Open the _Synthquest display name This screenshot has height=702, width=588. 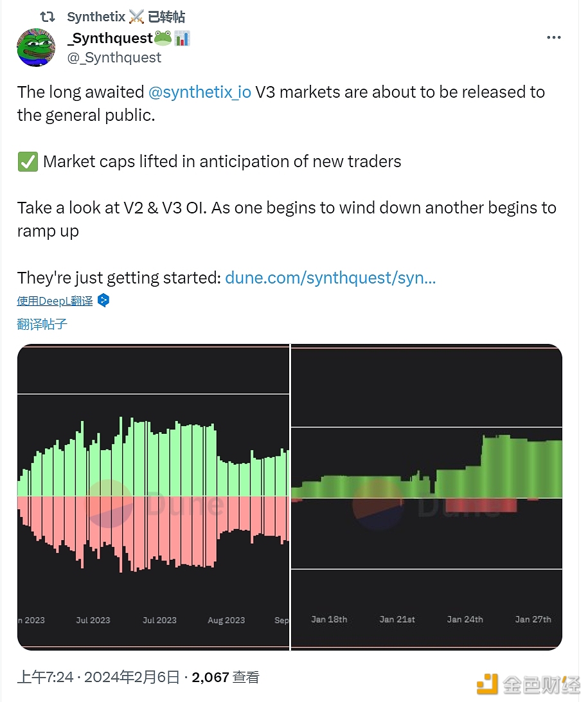click(110, 38)
